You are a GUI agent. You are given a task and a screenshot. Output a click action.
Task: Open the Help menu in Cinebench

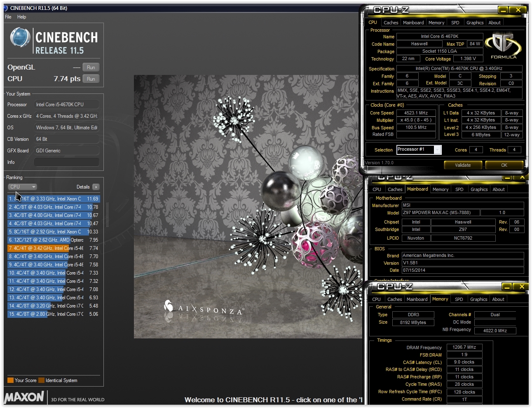coord(21,17)
